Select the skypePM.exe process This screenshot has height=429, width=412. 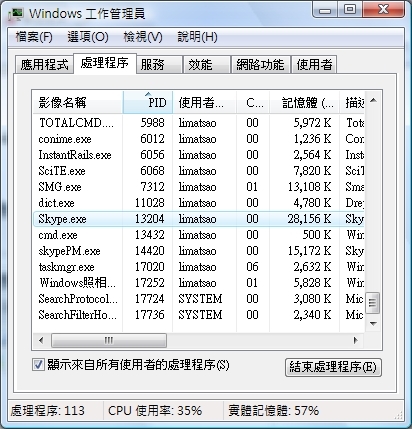pos(199,251)
